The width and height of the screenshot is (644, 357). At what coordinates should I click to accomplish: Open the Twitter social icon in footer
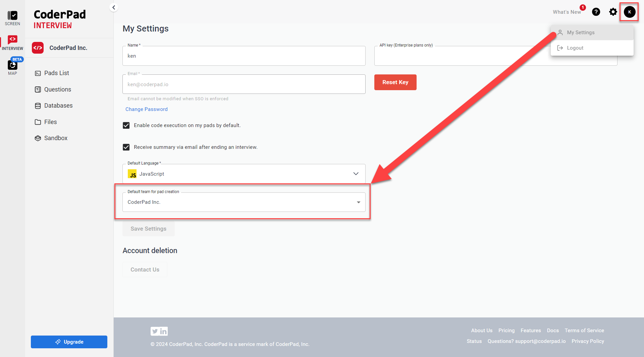tap(155, 331)
